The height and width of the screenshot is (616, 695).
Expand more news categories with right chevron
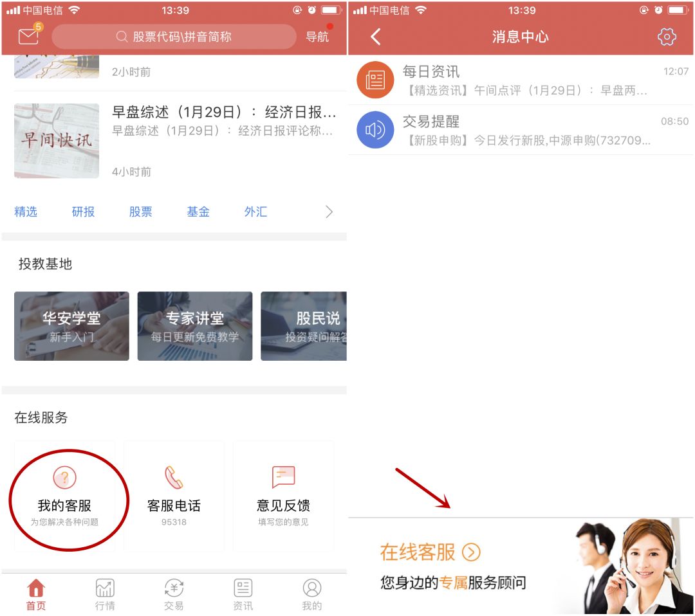329,212
